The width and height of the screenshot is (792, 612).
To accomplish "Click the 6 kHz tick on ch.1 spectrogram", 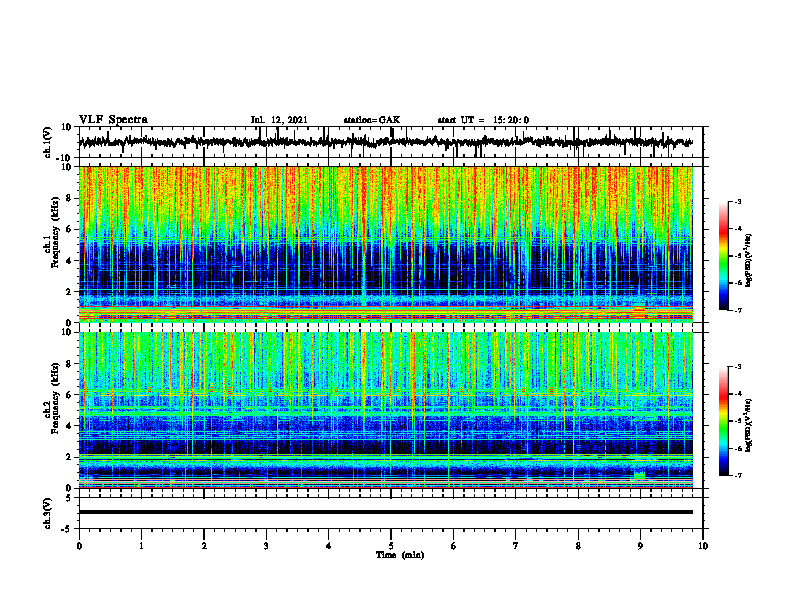I will coord(70,229).
